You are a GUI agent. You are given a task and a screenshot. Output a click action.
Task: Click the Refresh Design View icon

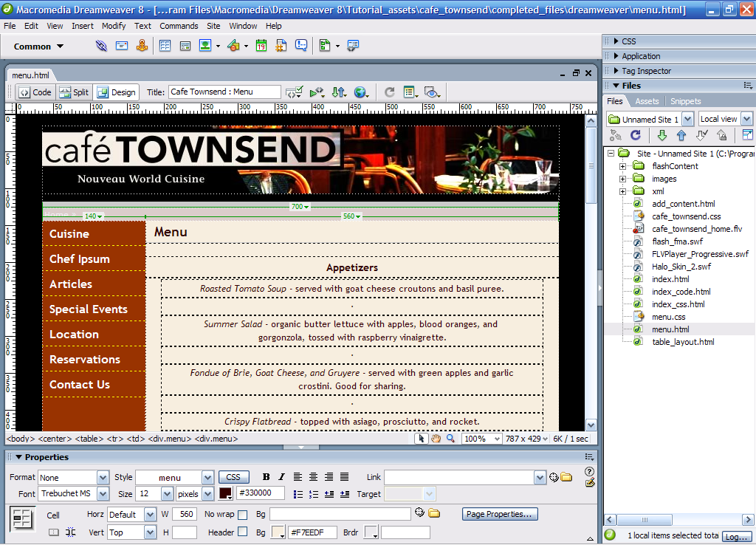[390, 92]
